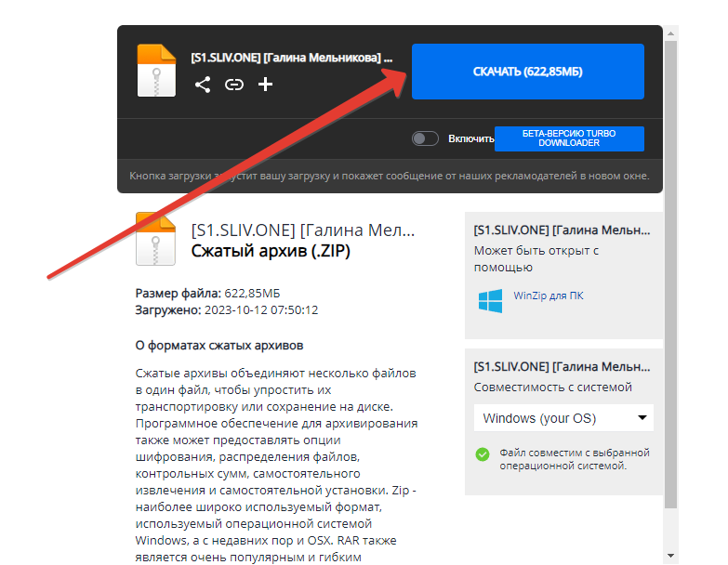Screen dimensions: 728x565
Task: Click the Сжатый архив (.ZIP) heading
Action: [271, 251]
